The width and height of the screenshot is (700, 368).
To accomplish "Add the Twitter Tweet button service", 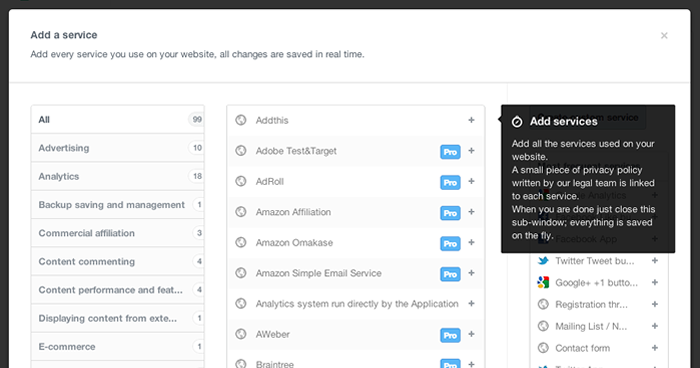I will (654, 261).
